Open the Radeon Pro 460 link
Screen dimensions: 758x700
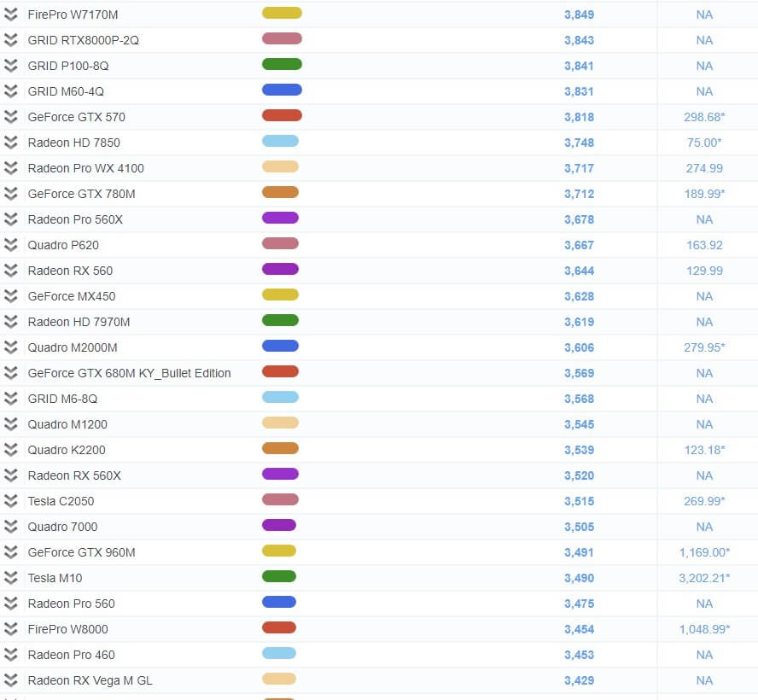pyautogui.click(x=72, y=655)
